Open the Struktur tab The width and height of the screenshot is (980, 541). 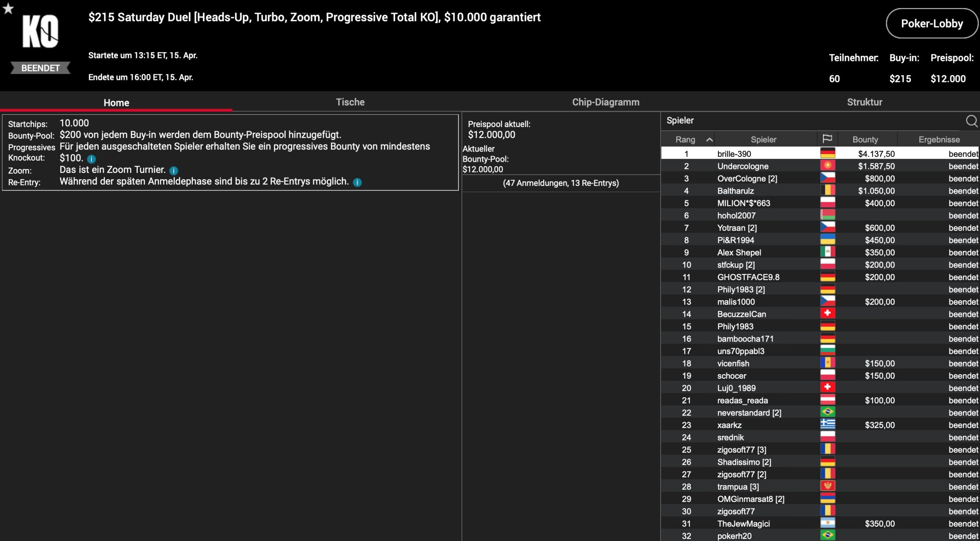(x=864, y=102)
